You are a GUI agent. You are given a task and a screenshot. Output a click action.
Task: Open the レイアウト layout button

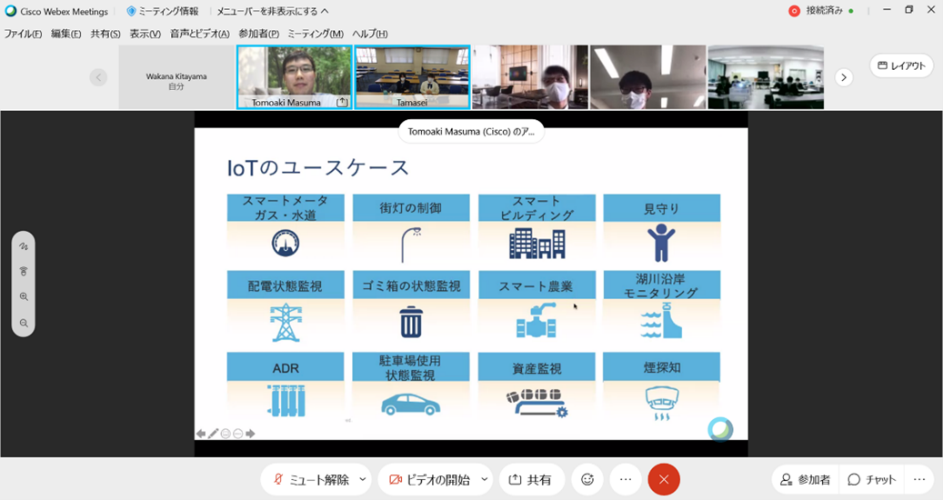[x=901, y=66]
